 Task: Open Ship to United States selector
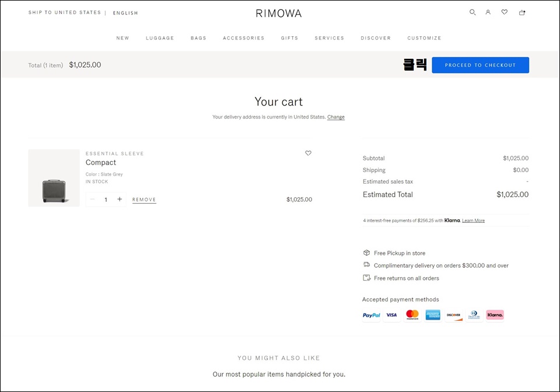pyautogui.click(x=65, y=12)
